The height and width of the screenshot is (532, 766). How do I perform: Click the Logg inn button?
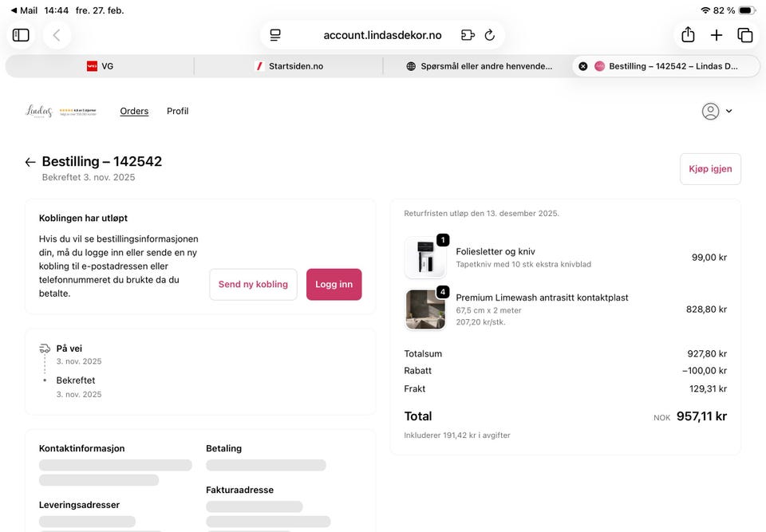[x=334, y=284]
